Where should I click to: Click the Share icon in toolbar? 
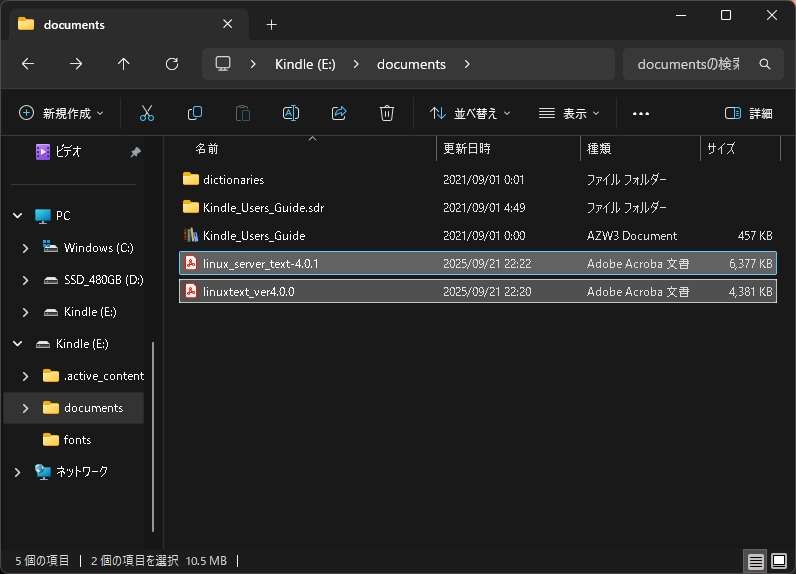tap(339, 114)
